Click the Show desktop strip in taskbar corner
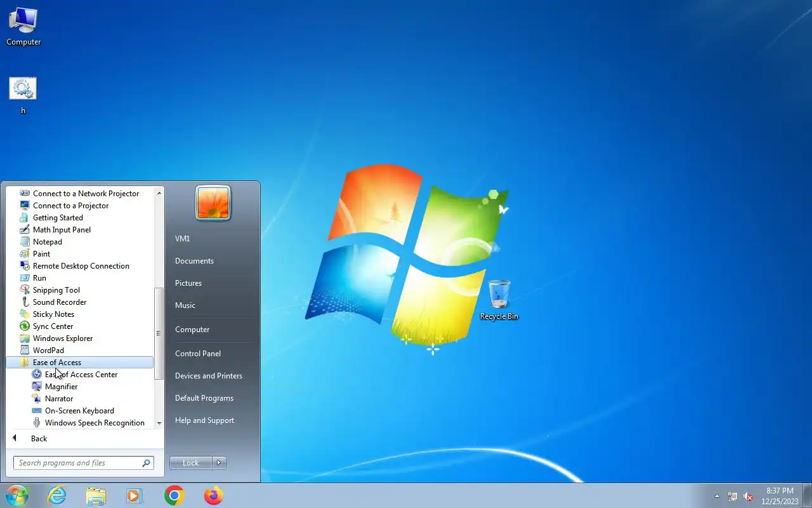 [x=807, y=496]
